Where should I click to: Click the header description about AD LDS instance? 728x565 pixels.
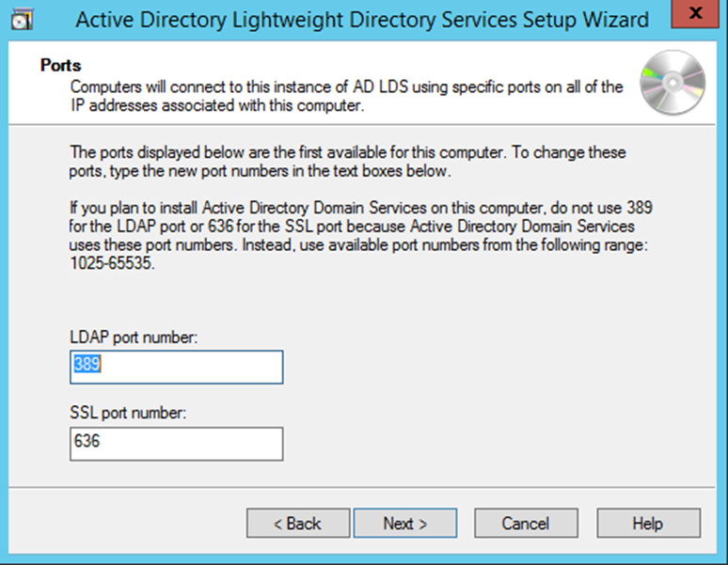point(346,95)
